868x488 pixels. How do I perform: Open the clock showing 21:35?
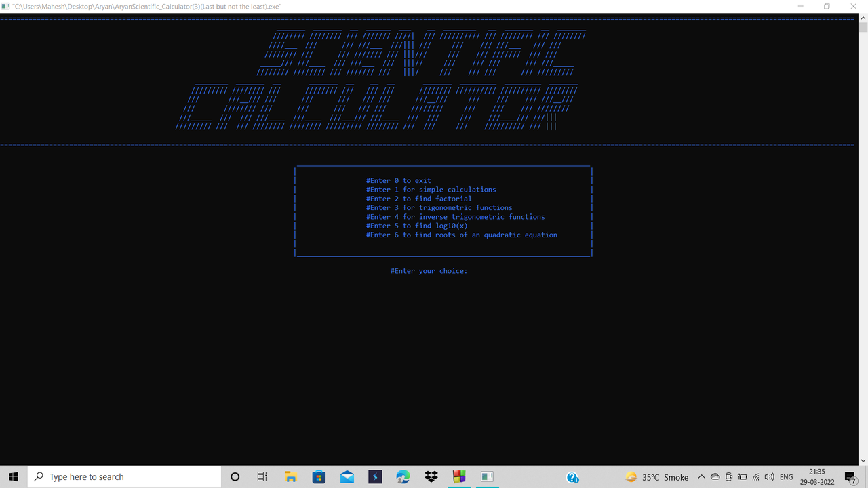[x=816, y=476]
